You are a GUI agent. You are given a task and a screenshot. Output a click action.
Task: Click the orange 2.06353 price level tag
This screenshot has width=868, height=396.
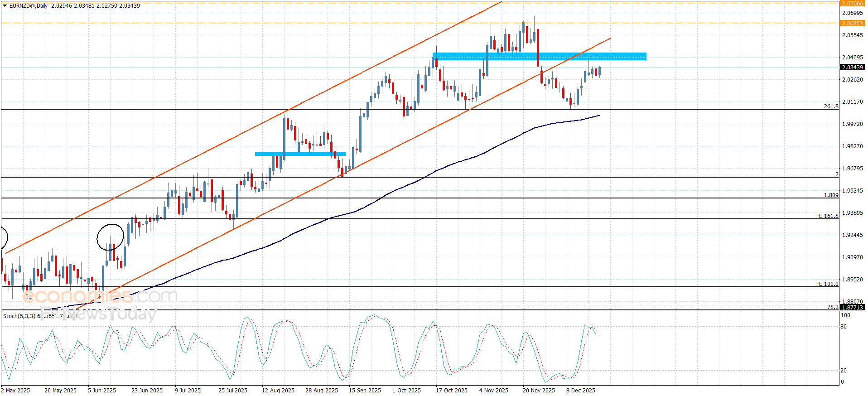point(852,23)
